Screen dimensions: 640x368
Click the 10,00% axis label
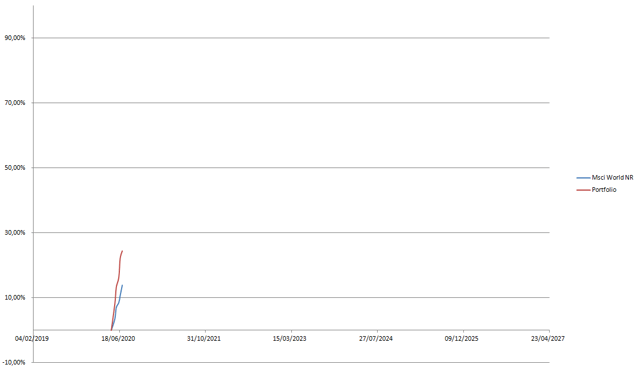tap(15, 297)
